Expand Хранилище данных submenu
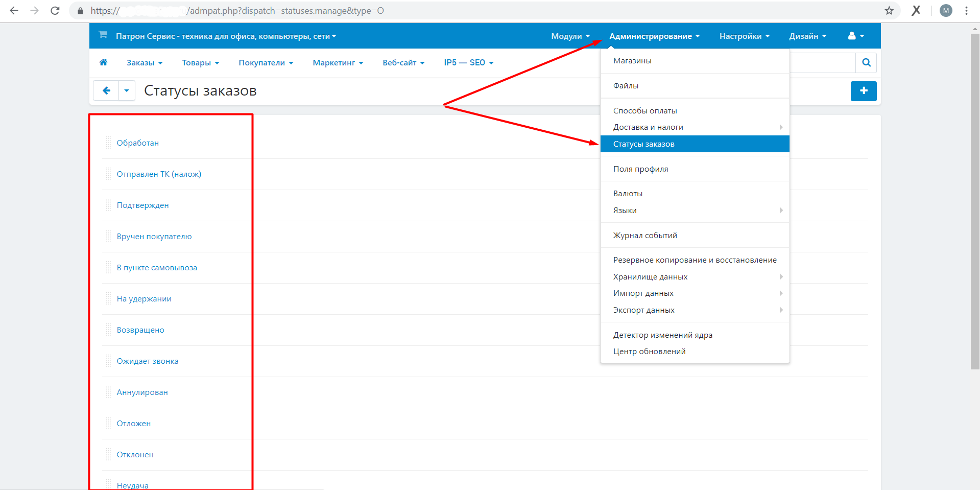This screenshot has height=490, width=980. (695, 276)
